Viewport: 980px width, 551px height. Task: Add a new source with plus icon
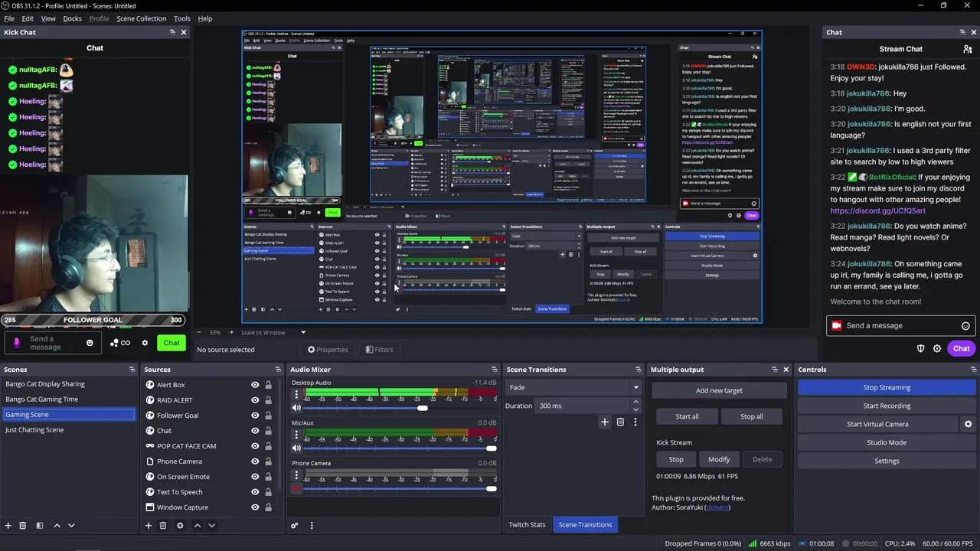(x=149, y=526)
